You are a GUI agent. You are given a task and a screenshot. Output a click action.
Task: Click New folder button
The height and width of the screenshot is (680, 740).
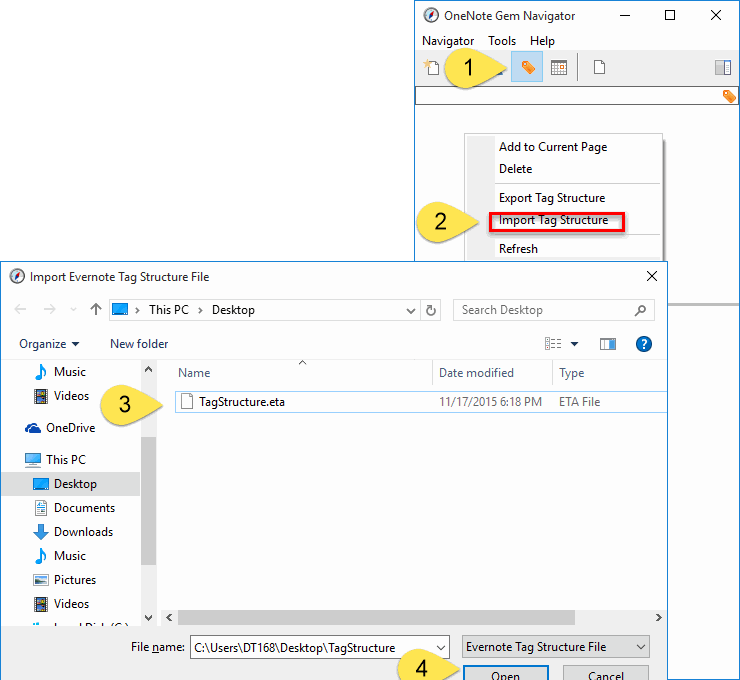pos(139,344)
